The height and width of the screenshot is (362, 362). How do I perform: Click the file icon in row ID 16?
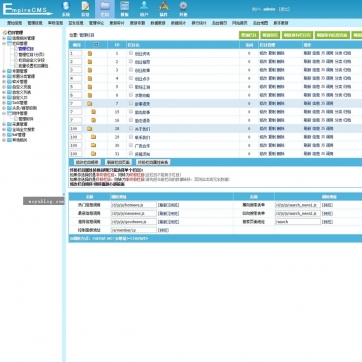tap(93, 120)
